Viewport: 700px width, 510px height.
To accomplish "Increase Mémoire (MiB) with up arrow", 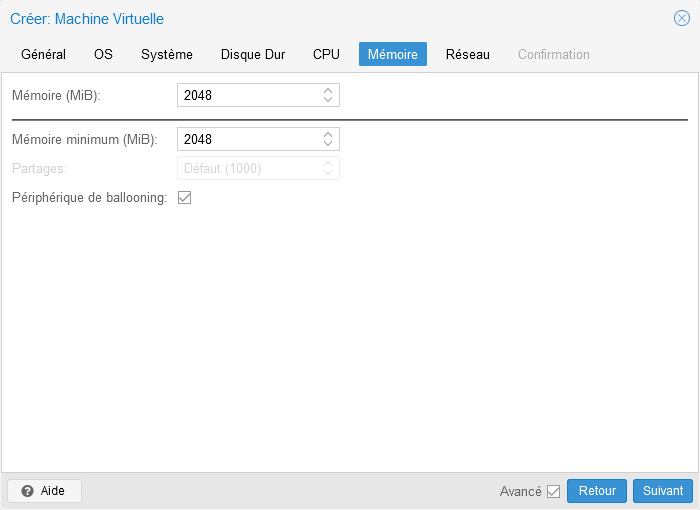I will click(328, 91).
